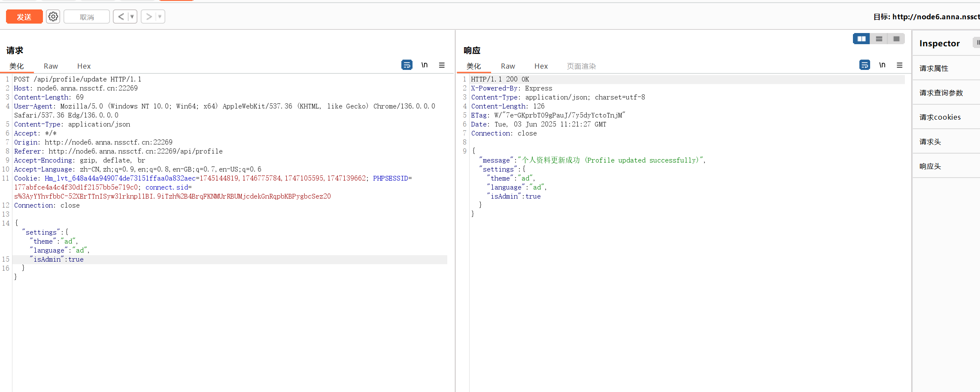Click the 取消 cancel button
This screenshot has width=980, height=392.
pos(87,17)
